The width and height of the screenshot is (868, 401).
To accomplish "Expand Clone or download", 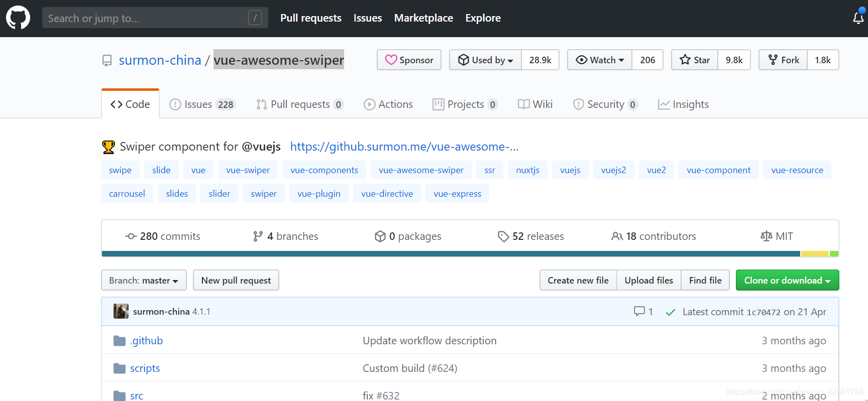I will 787,280.
